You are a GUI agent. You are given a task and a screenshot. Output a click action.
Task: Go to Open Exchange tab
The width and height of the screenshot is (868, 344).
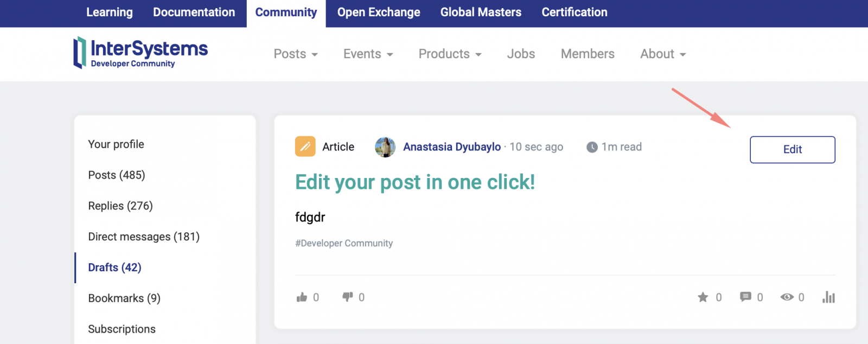pyautogui.click(x=379, y=12)
